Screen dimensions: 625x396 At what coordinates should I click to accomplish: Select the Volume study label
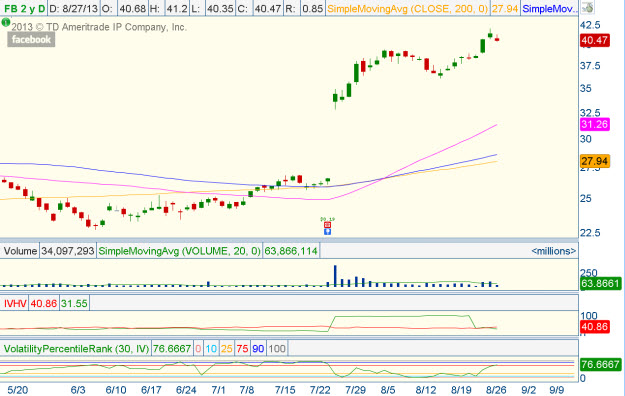[20, 251]
